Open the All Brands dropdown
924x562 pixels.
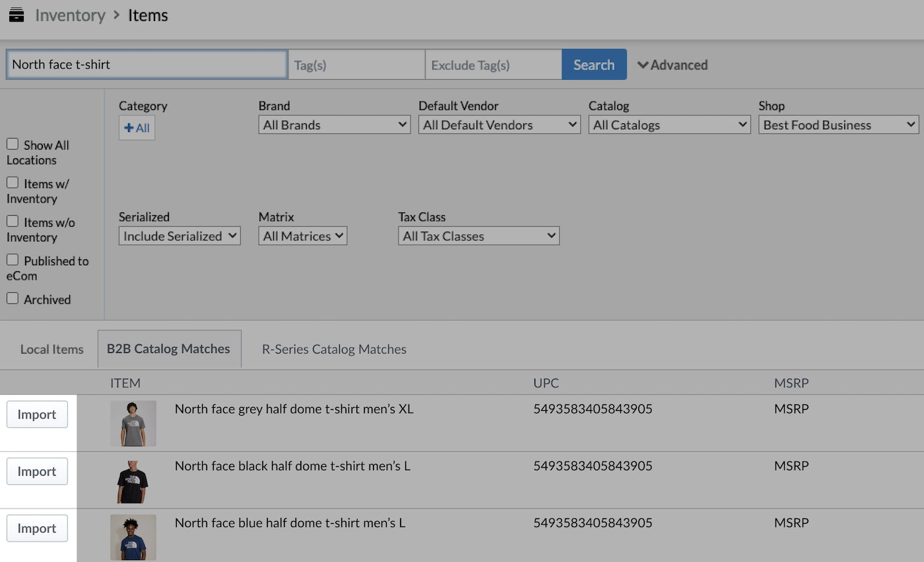click(x=335, y=125)
